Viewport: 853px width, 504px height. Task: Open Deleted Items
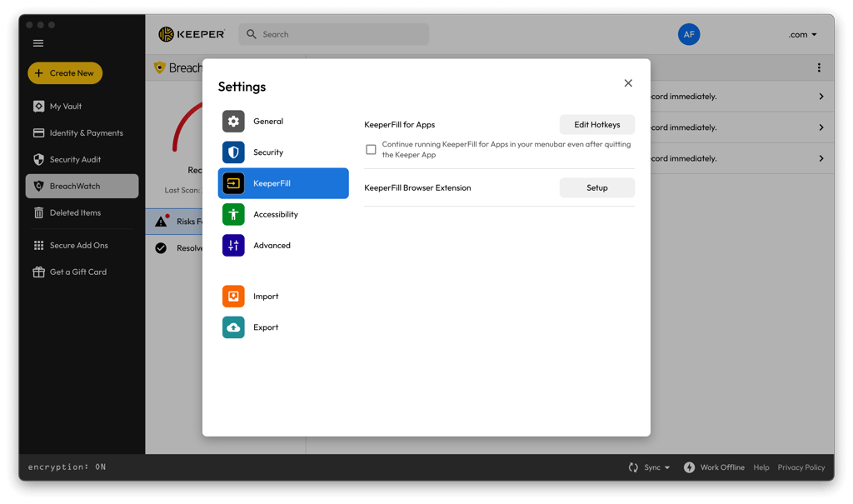click(82, 212)
